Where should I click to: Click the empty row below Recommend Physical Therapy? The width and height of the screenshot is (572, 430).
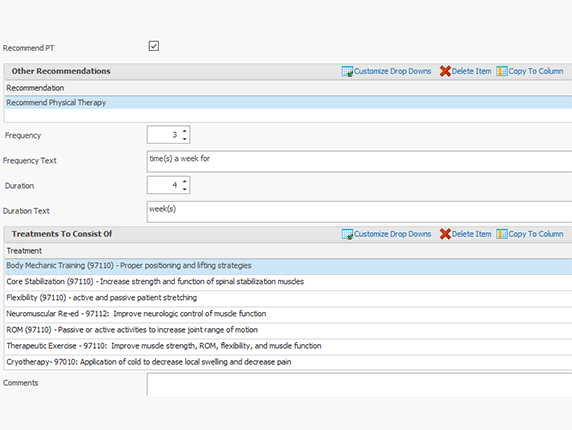point(288,115)
